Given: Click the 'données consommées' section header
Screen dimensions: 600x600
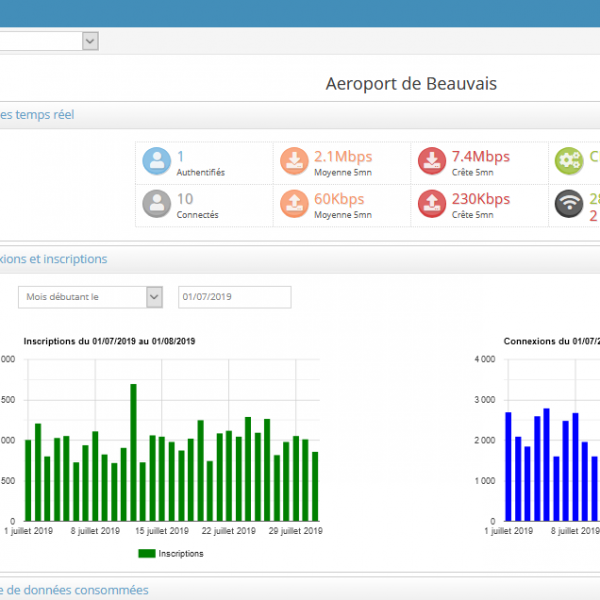Looking at the screenshot, I should click(x=74, y=590).
